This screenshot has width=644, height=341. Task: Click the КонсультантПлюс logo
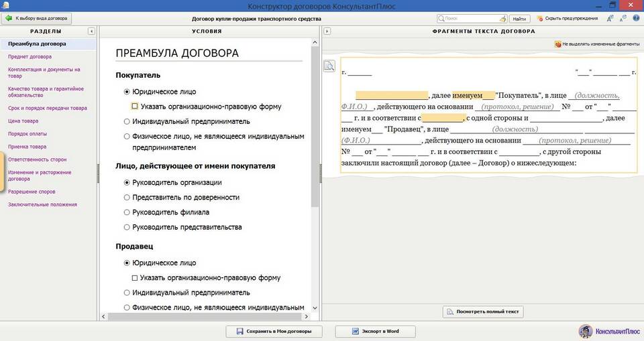(x=606, y=331)
